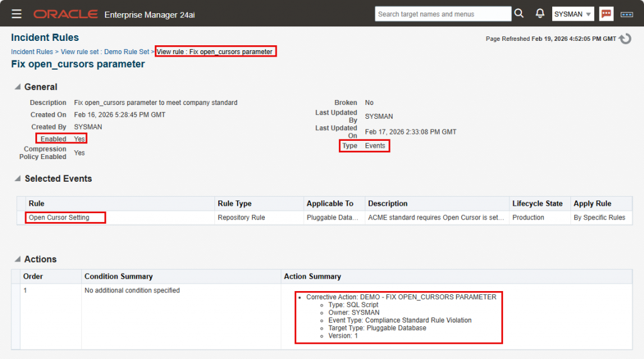This screenshot has height=359, width=644.
Task: Select the corrective action summary text
Action: point(401,297)
